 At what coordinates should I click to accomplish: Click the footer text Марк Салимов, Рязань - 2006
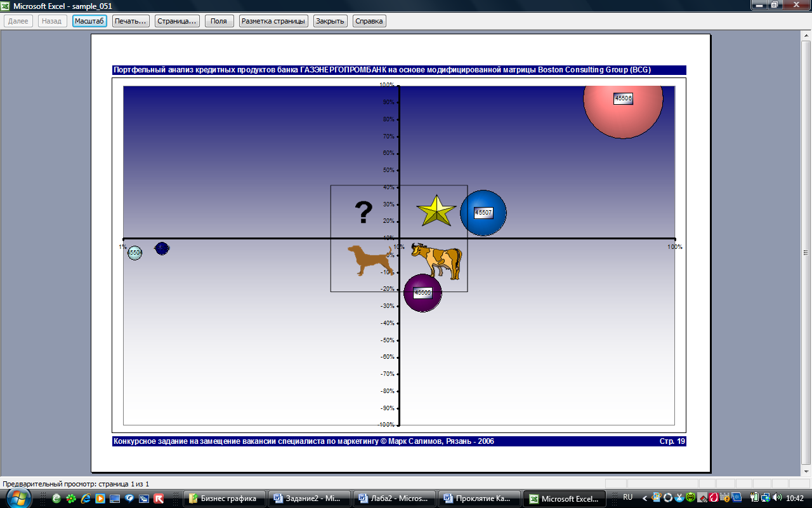pos(440,441)
